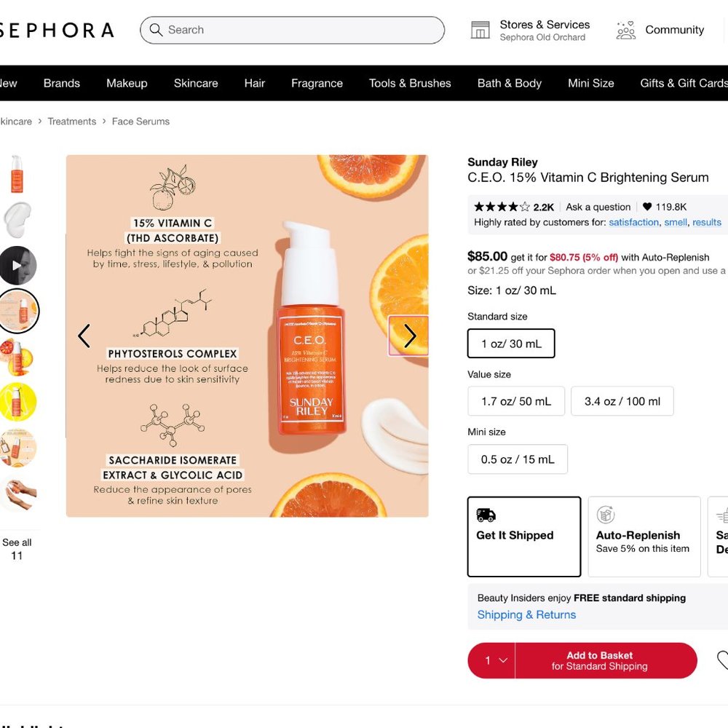The image size is (728, 728).
Task: Click the Community people icon
Action: point(626,30)
